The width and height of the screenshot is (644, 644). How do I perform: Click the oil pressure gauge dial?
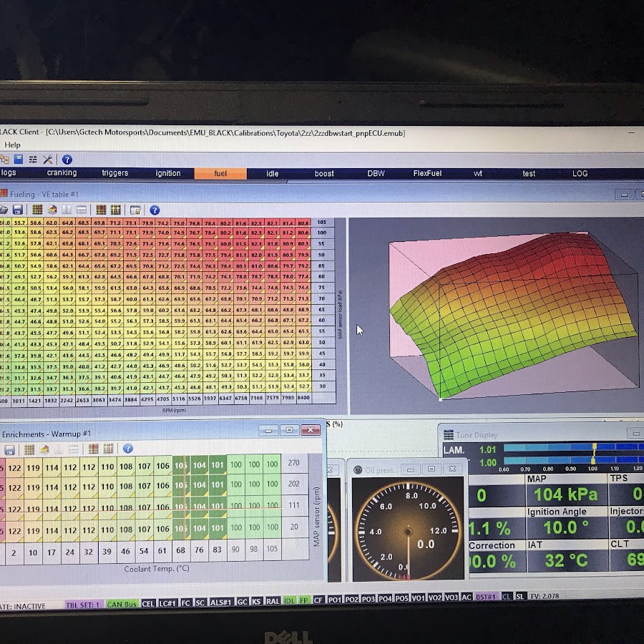[408, 531]
